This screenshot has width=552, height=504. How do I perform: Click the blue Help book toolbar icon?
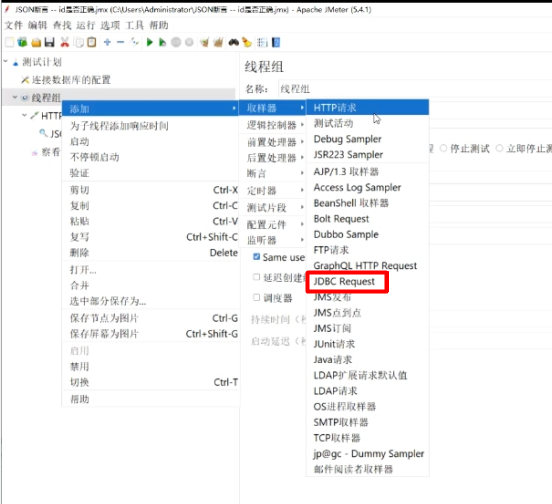tap(276, 43)
